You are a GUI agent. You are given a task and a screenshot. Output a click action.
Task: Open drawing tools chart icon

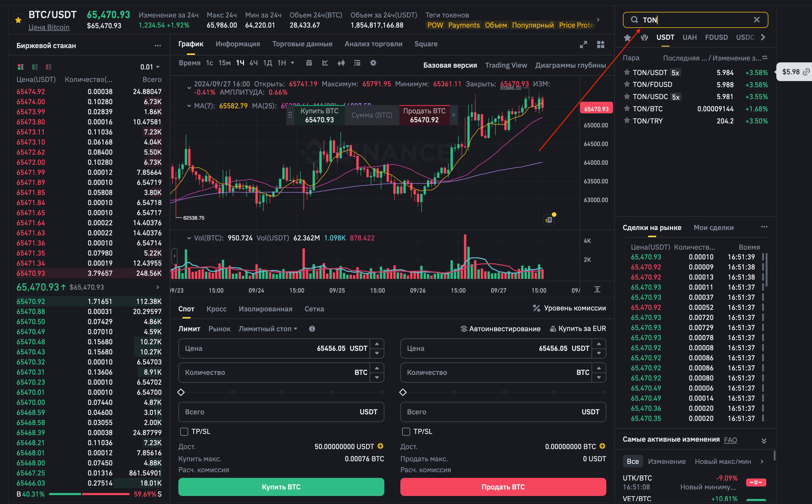click(325, 63)
